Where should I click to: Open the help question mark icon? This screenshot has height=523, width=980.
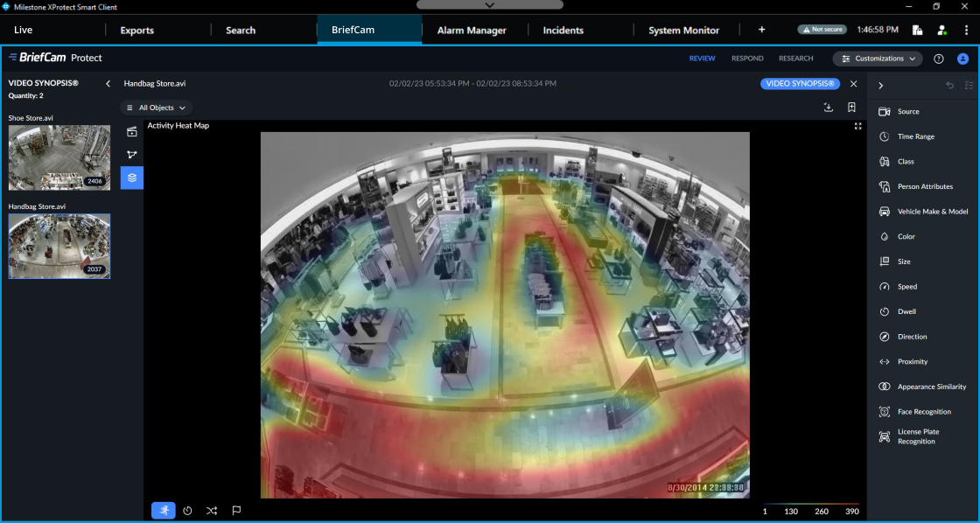coord(939,59)
